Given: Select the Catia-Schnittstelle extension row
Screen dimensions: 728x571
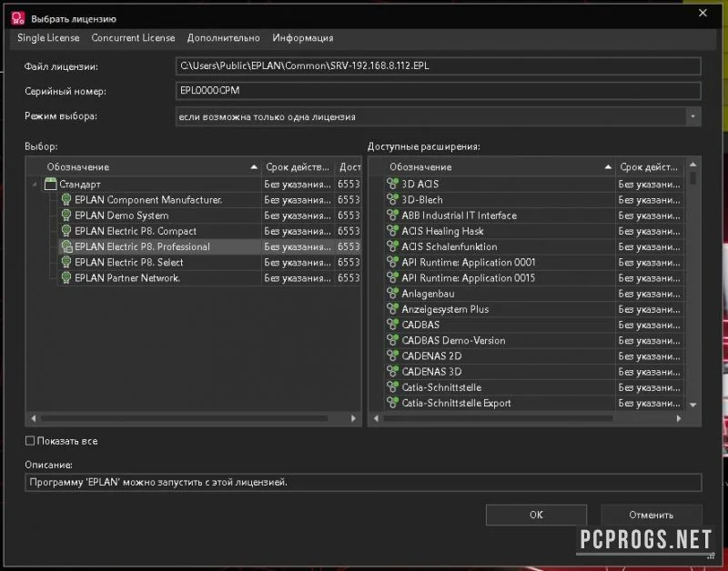Looking at the screenshot, I should click(x=534, y=387).
